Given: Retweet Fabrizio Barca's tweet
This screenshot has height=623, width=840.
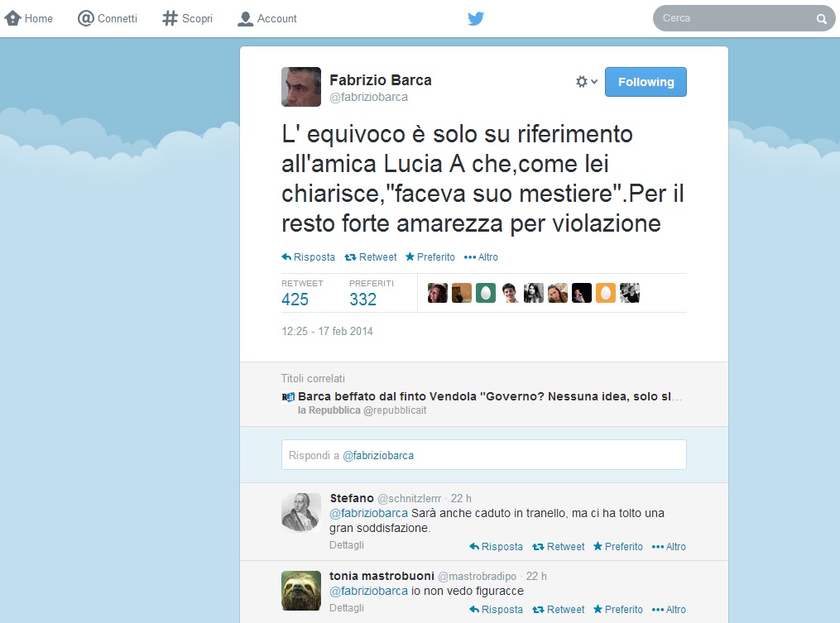Looking at the screenshot, I should tap(371, 257).
